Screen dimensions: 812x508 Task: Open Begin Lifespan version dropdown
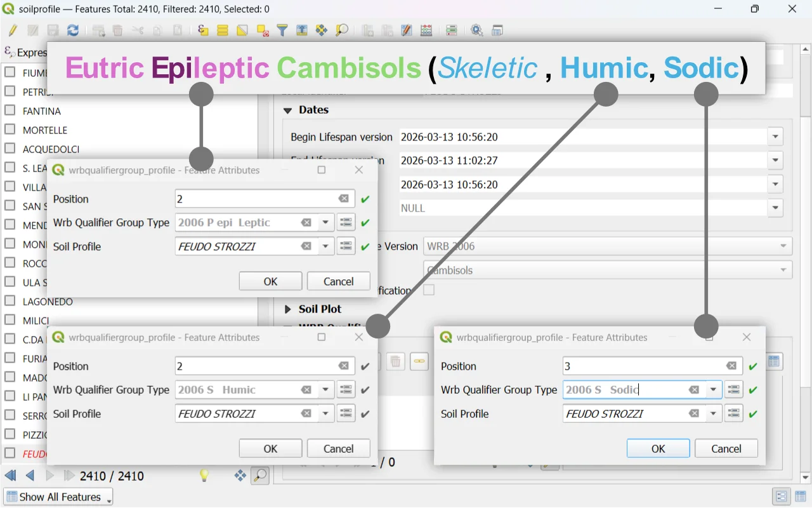[x=775, y=137]
